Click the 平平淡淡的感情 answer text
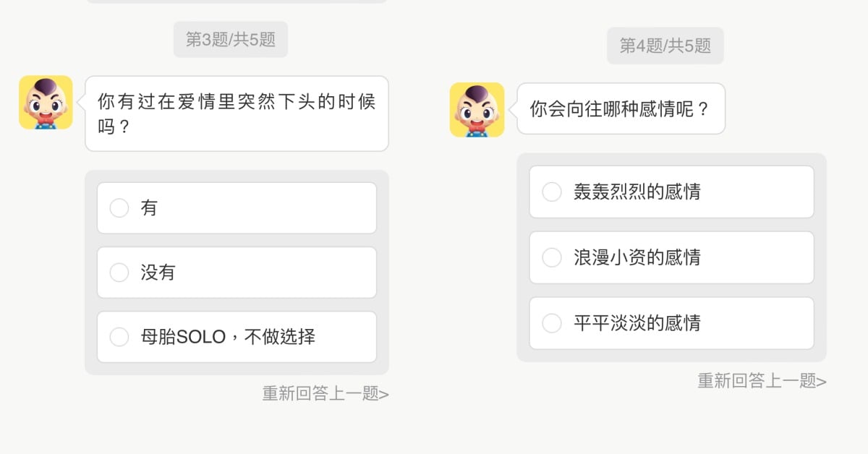The height and width of the screenshot is (454, 868). pyautogui.click(x=637, y=323)
